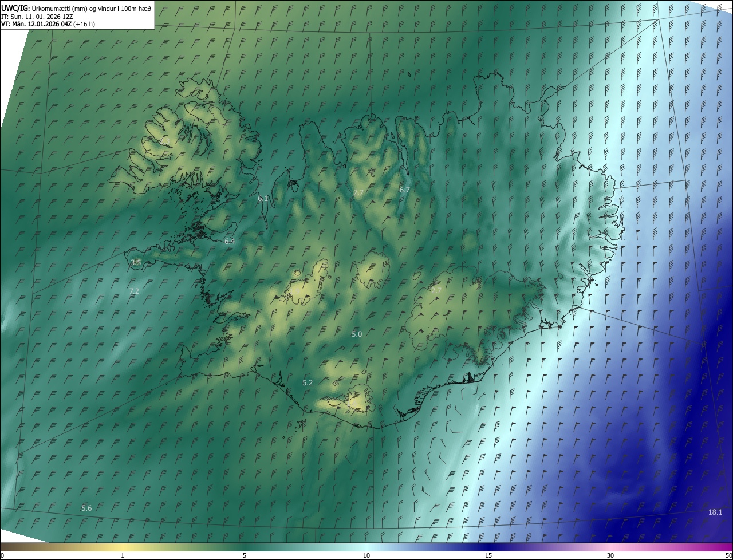The height and width of the screenshot is (560, 733).
Task: Click the title 'Úrkomumætti (mm) og vindur í 100m hæð'
Action: [x=92, y=9]
